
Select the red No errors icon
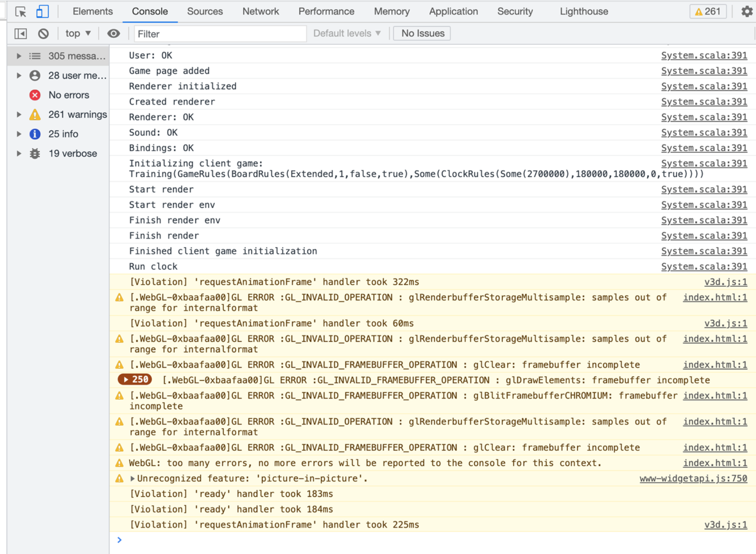pos(35,95)
